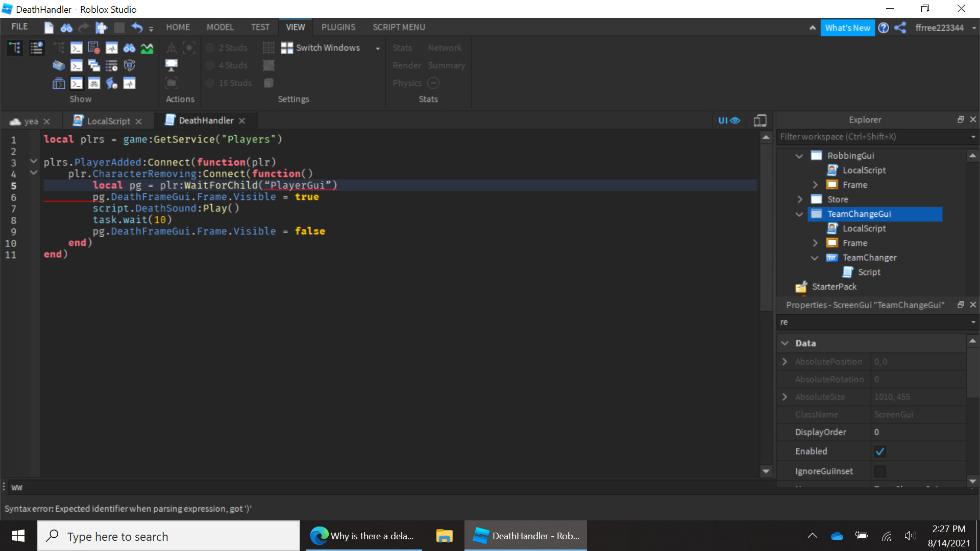Viewport: 980px width, 551px height.
Task: Open the Help question mark icon
Action: click(x=884, y=28)
